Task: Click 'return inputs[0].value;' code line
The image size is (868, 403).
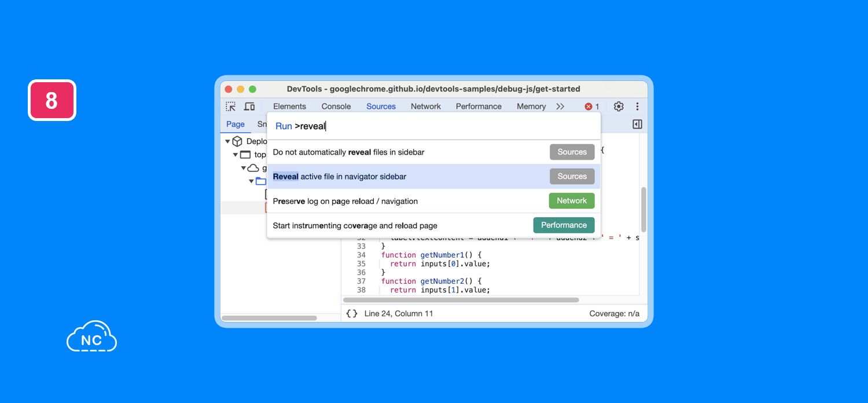Action: coord(440,263)
